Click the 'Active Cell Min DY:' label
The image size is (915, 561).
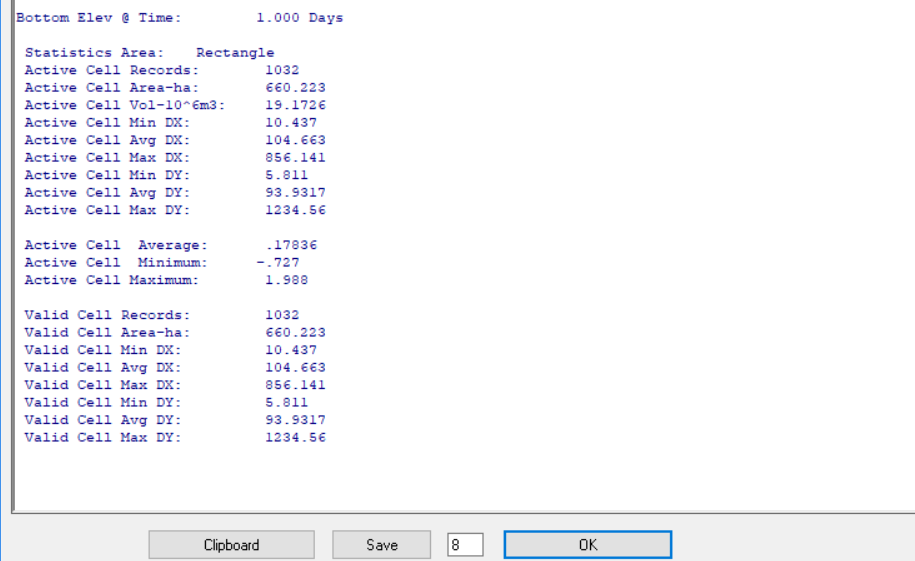click(107, 176)
